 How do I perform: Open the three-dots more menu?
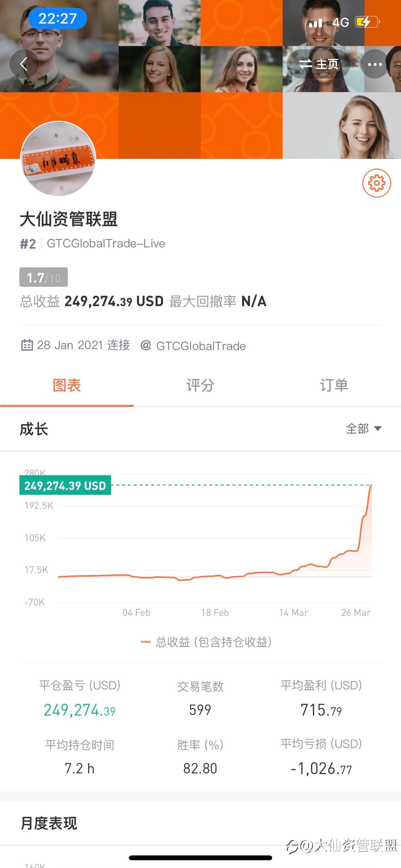tap(375, 64)
